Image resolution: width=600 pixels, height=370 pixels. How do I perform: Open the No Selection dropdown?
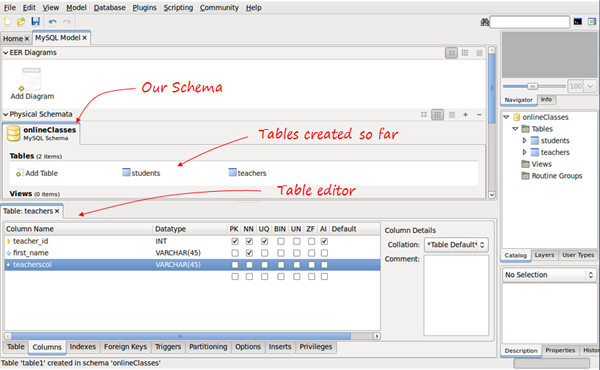549,275
